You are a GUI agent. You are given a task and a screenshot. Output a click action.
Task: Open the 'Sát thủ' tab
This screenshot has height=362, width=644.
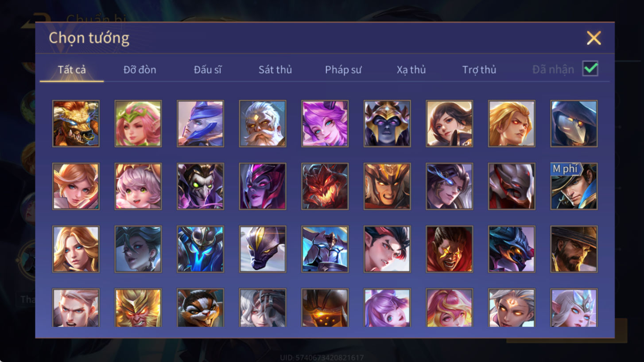pyautogui.click(x=275, y=70)
